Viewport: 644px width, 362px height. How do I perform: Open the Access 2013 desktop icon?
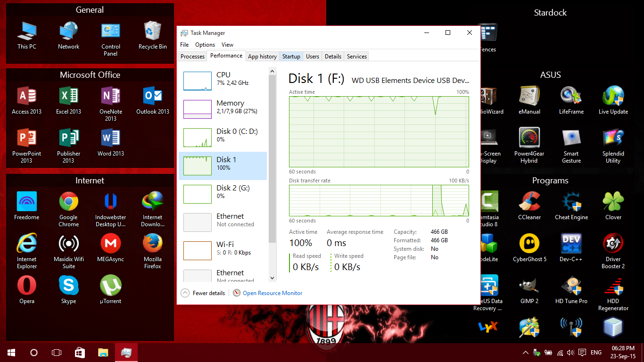(26, 100)
